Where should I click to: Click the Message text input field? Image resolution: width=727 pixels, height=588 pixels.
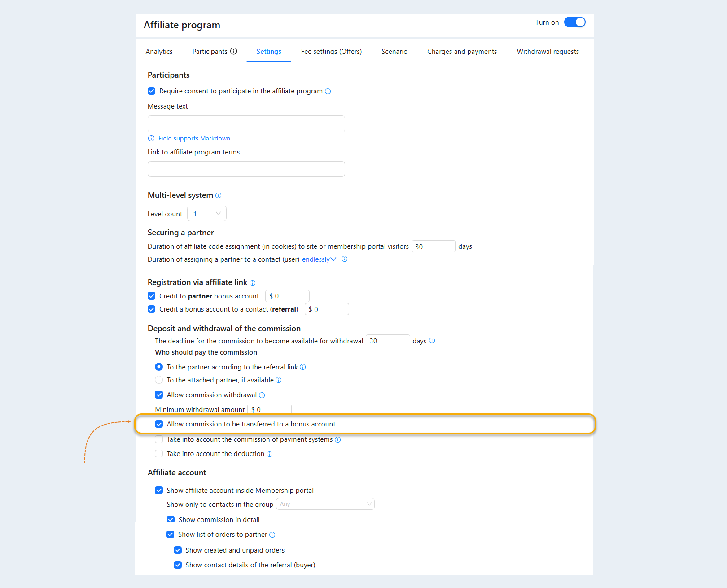pos(246,124)
